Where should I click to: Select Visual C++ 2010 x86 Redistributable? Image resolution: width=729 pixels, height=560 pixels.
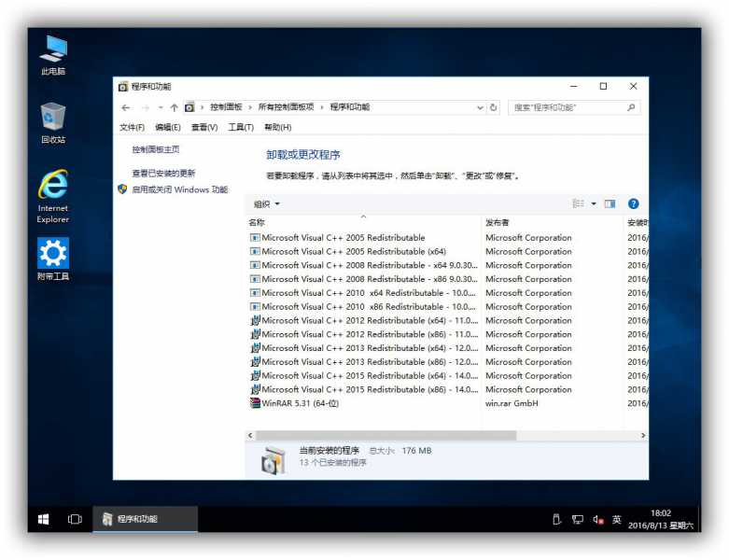pyautogui.click(x=363, y=307)
